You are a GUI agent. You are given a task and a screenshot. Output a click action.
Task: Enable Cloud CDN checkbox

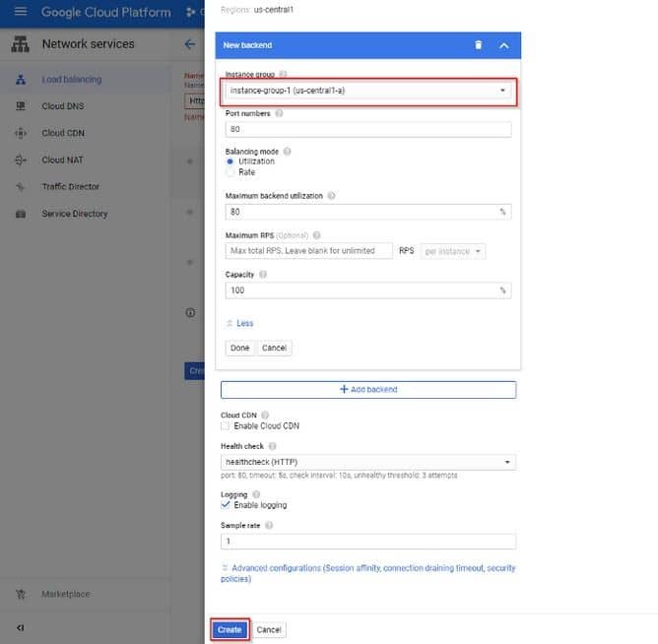(x=226, y=425)
